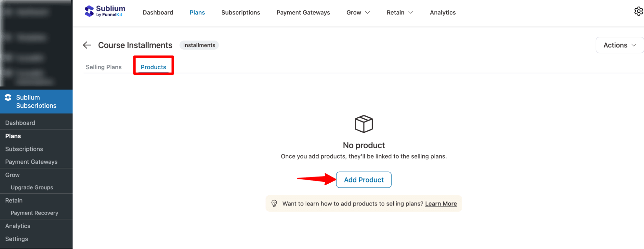Go to Payment Gateways in top navigation
The width and height of the screenshot is (644, 249).
point(303,12)
